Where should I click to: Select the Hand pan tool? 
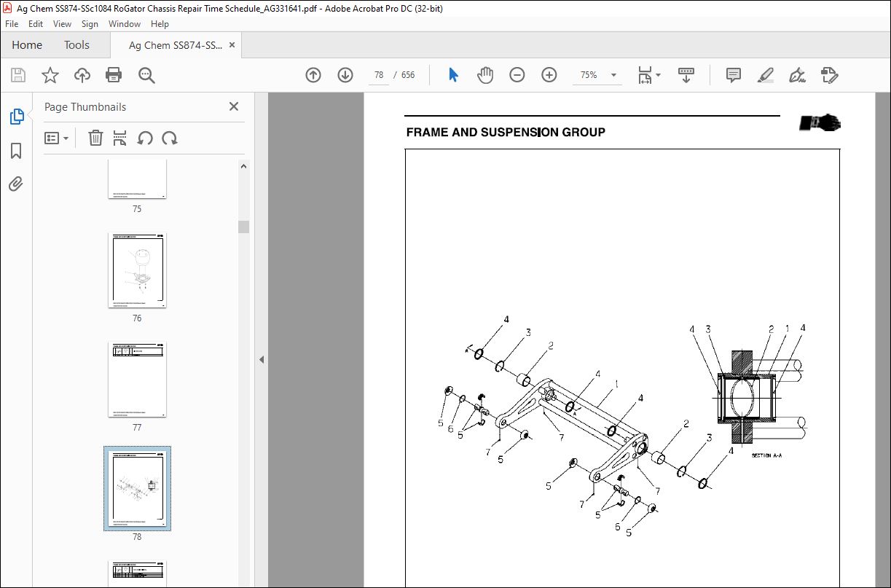(485, 75)
